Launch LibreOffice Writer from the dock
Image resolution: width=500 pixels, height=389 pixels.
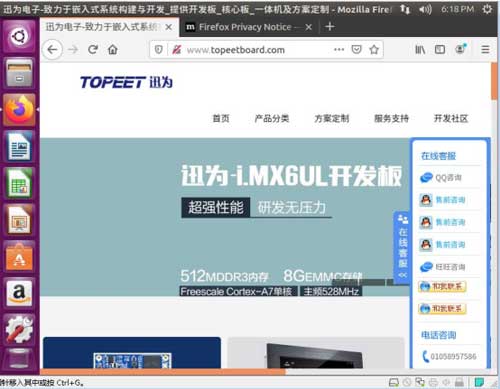19,146
